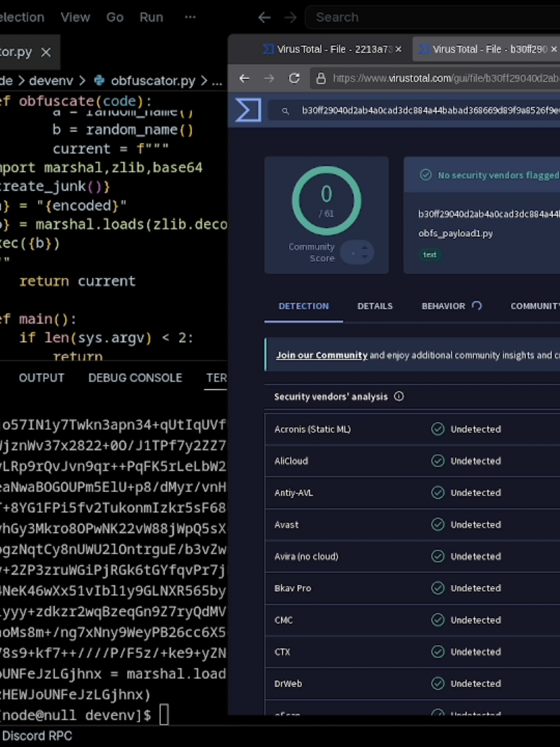Click the green check beside No security vendors flagged
560x747 pixels.
click(426, 175)
